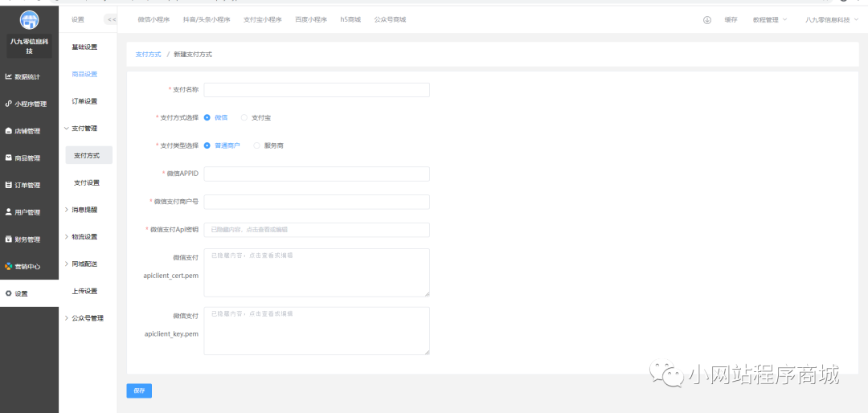868x413 pixels.
Task: Switch to h5商城 tab
Action: (350, 19)
